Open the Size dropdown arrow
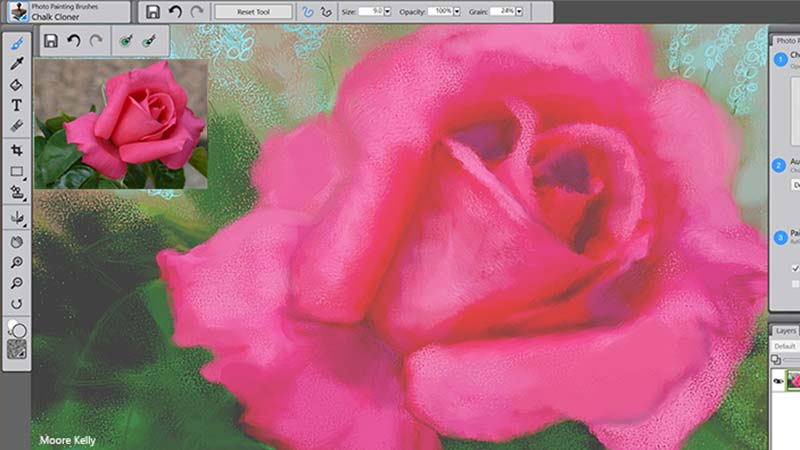Screen dimensions: 800x450 pos(387,12)
